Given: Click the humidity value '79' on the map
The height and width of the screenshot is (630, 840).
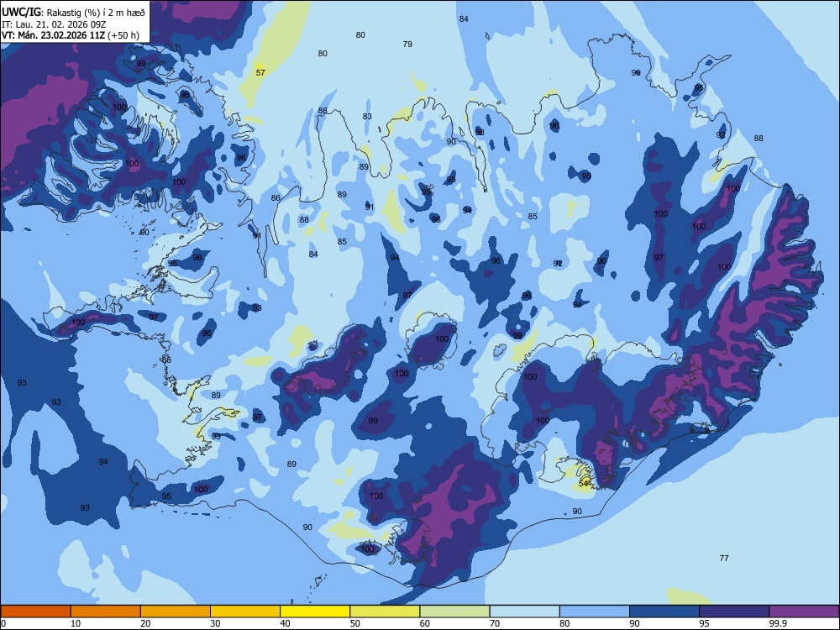Looking at the screenshot, I should click(x=407, y=45).
